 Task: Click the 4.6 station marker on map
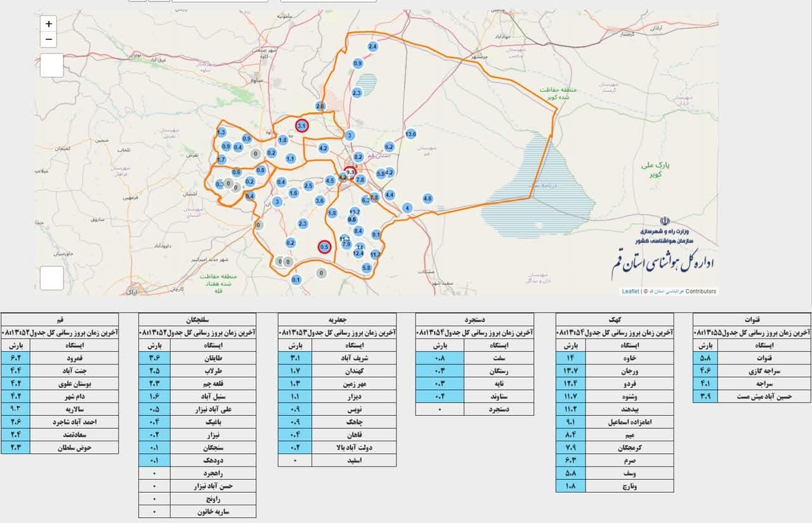tap(428, 198)
